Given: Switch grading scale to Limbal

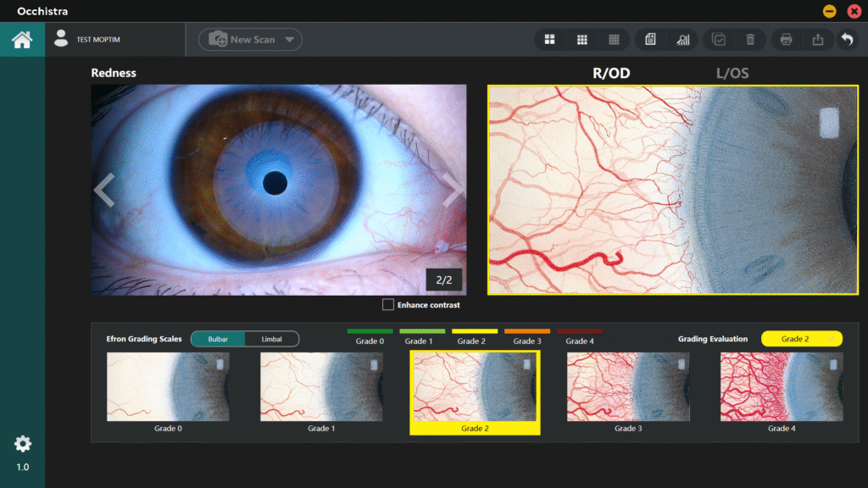Looking at the screenshot, I should pyautogui.click(x=271, y=339).
